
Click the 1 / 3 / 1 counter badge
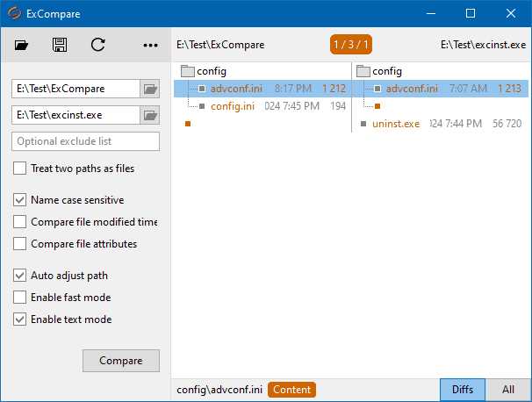click(351, 45)
